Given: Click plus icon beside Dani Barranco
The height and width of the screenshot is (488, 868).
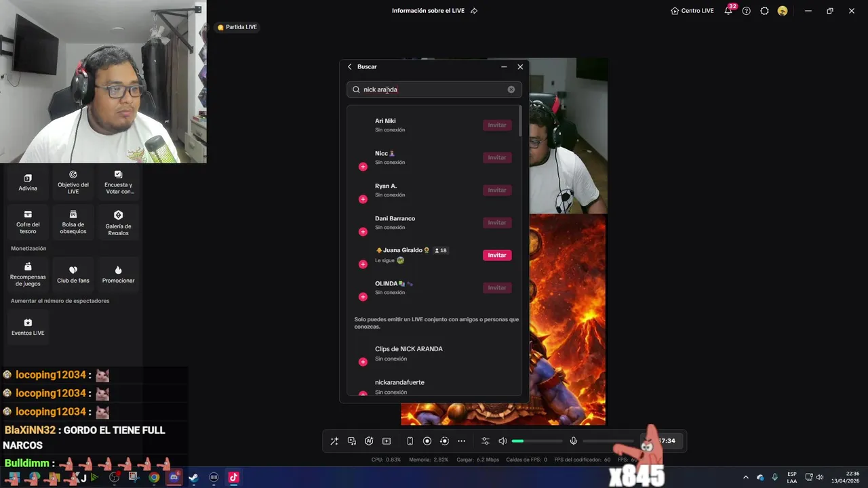Looking at the screenshot, I should click(x=363, y=232).
